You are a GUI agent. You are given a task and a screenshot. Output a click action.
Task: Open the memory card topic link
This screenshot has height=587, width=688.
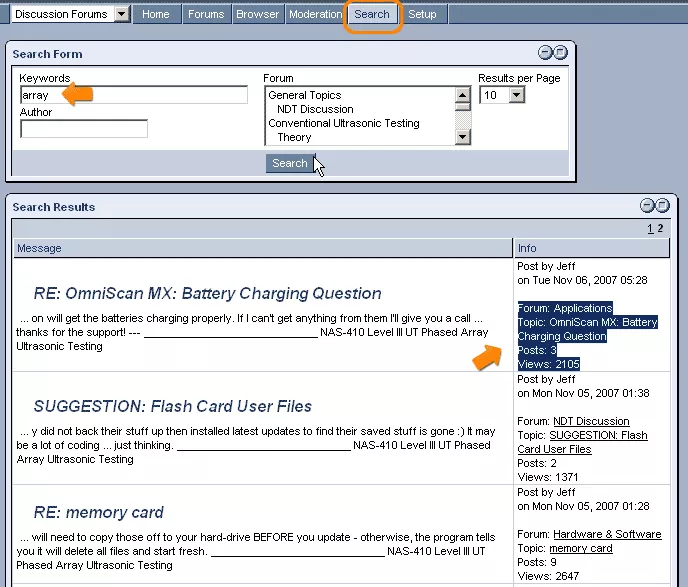pyautogui.click(x=580, y=548)
